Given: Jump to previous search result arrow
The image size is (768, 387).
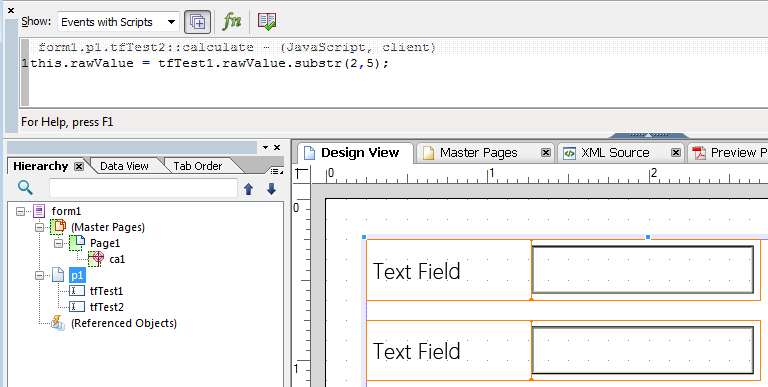Looking at the screenshot, I should click(249, 189).
